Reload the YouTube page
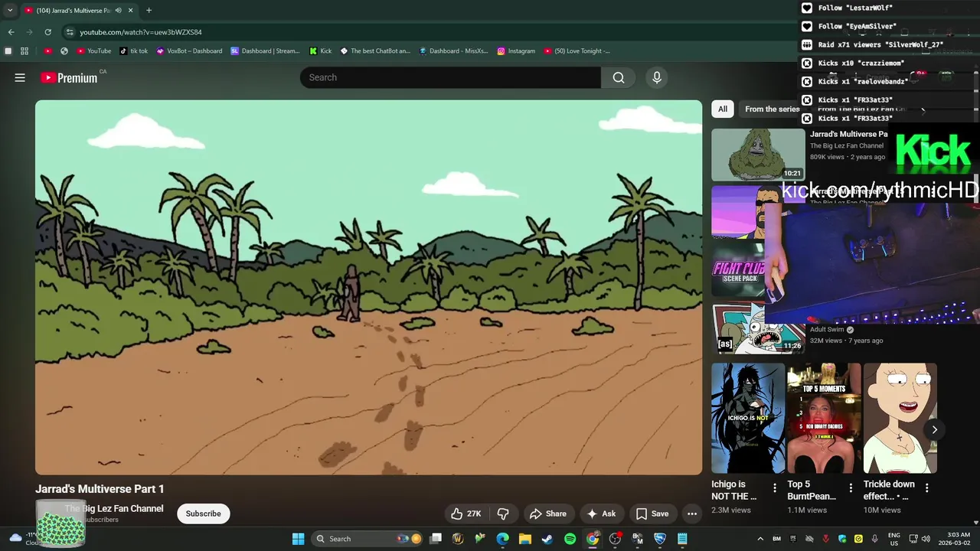Image resolution: width=980 pixels, height=551 pixels. pyautogui.click(x=47, y=32)
